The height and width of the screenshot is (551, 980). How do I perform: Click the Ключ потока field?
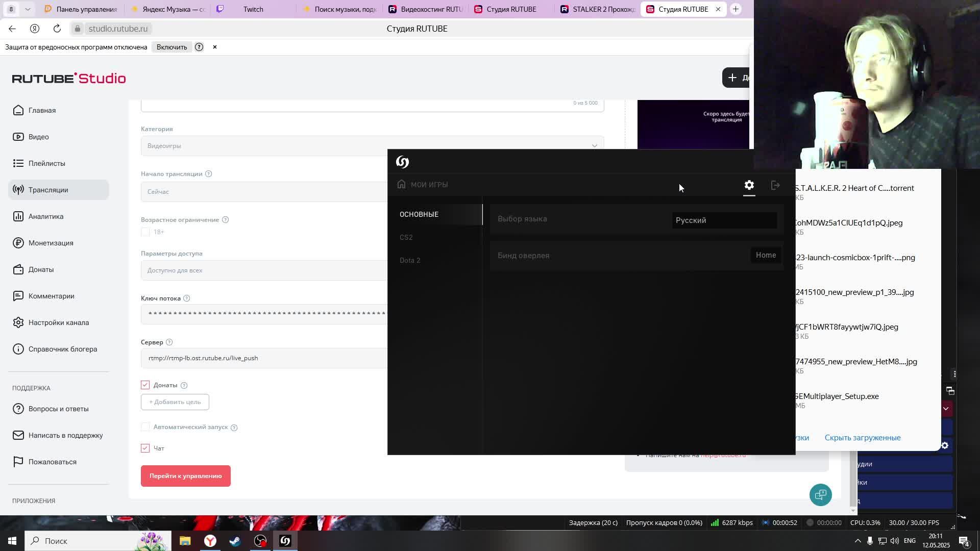[264, 314]
